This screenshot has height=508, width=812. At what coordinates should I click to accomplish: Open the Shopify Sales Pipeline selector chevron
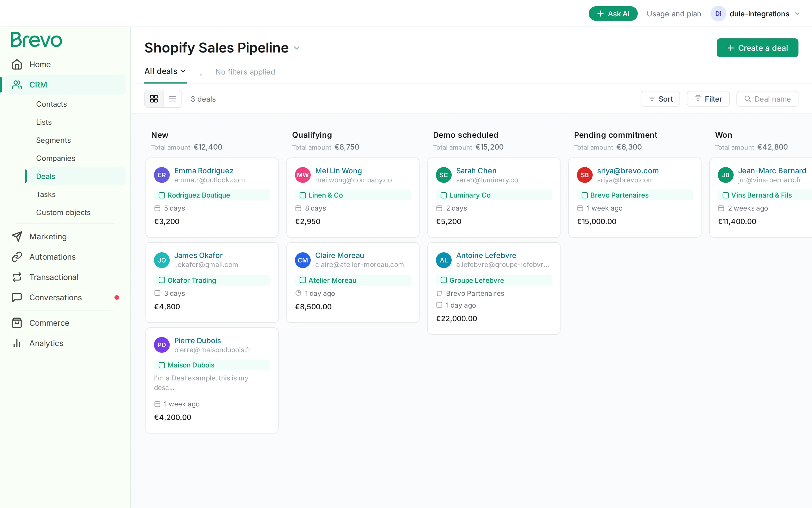[x=297, y=48]
